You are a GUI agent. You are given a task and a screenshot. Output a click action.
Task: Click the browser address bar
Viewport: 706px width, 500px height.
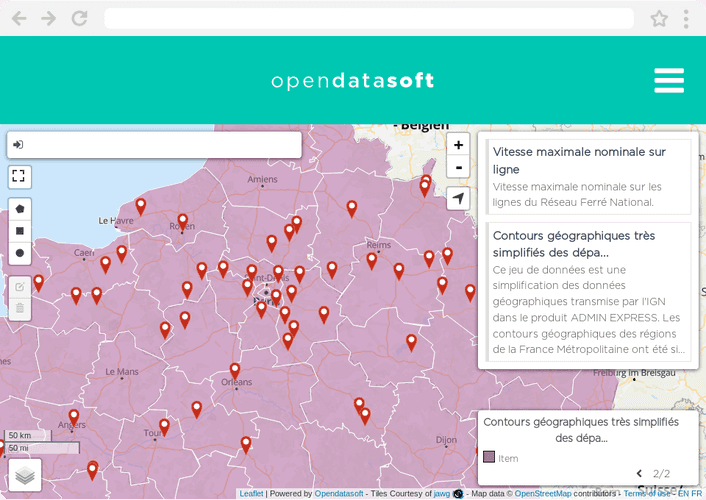pyautogui.click(x=369, y=18)
